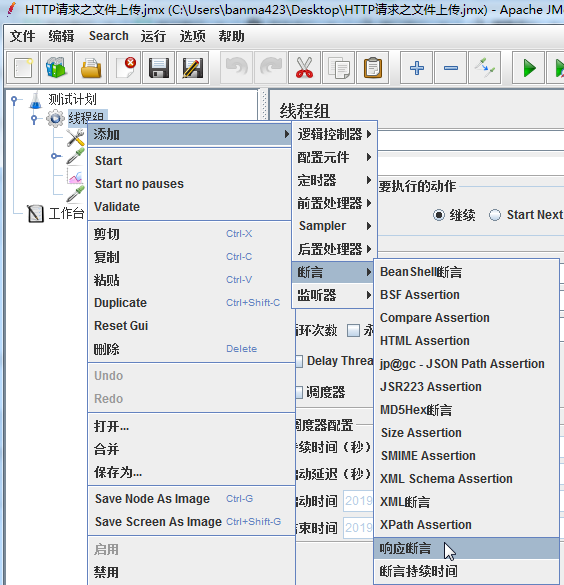Screen dimensions: 564x585
Task: Toggle the 调度器 checkbox
Action: (299, 392)
